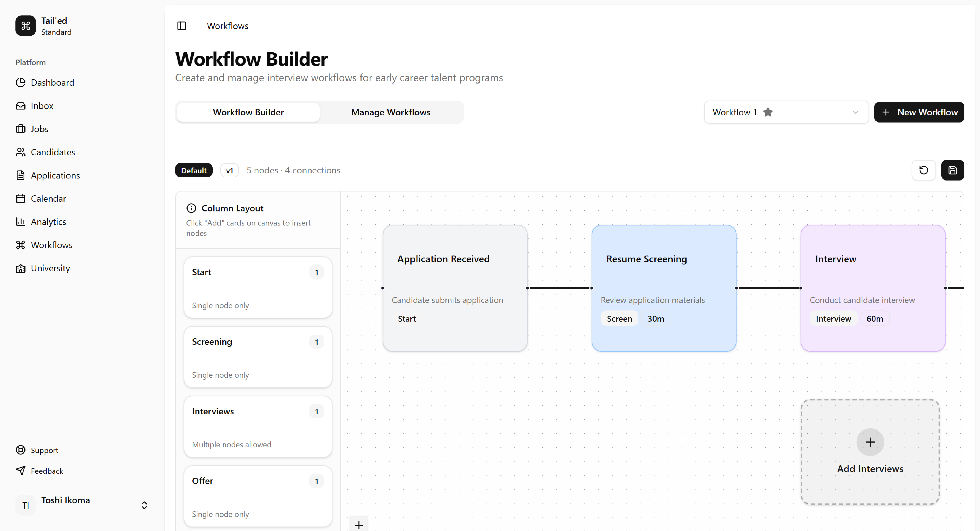The width and height of the screenshot is (980, 531).
Task: Click the Tail'ed command logo icon
Action: click(x=26, y=26)
